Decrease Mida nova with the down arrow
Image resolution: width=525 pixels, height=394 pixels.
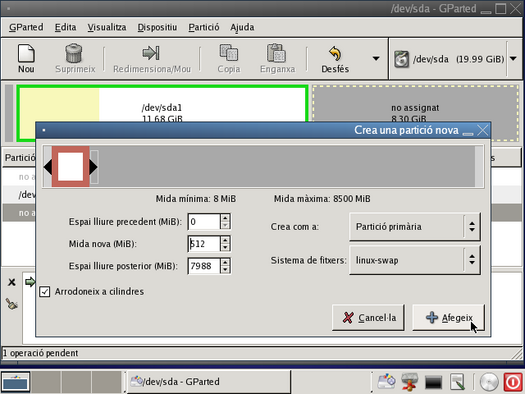click(225, 248)
